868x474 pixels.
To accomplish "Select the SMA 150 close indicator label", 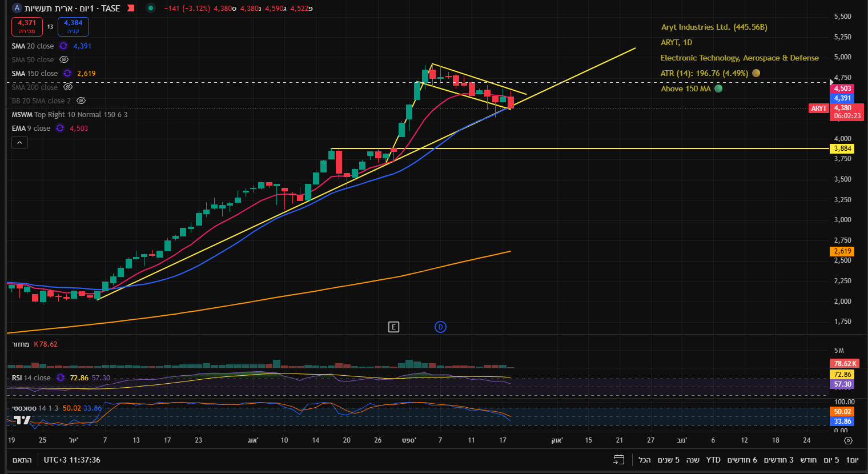I will (x=34, y=73).
